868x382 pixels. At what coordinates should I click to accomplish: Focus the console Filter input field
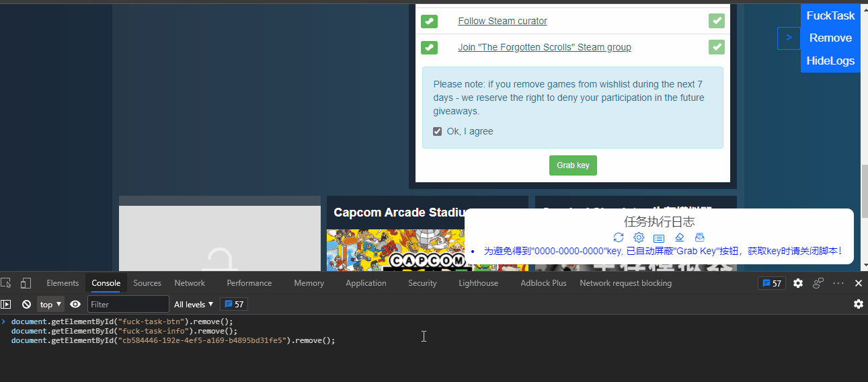(128, 304)
